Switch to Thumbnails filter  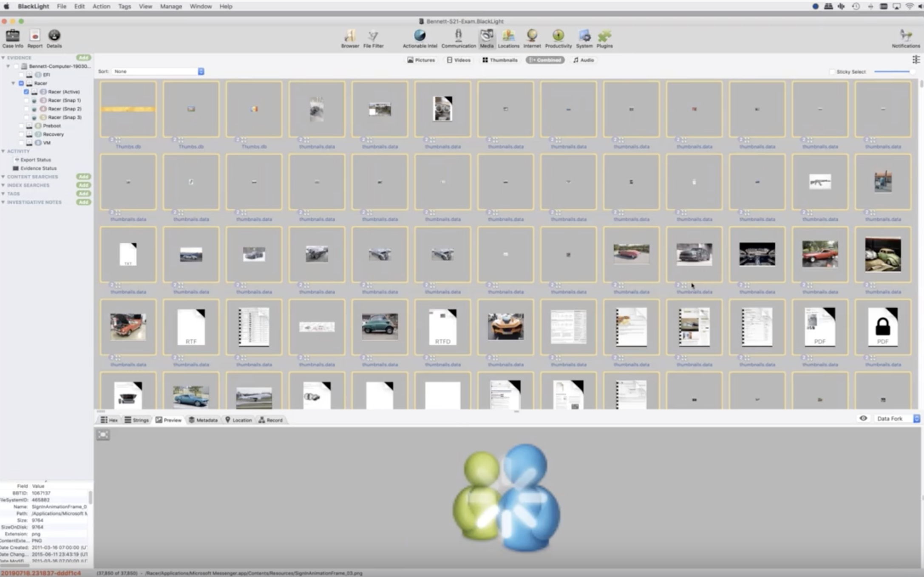[500, 60]
